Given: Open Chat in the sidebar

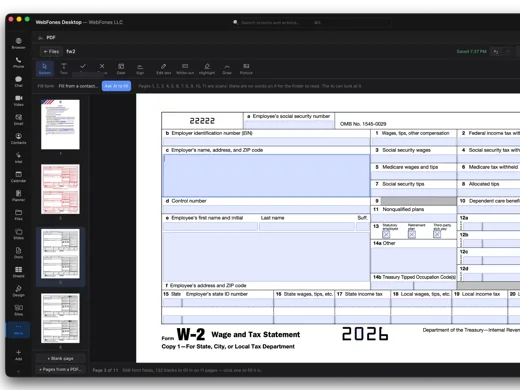Looking at the screenshot, I should click(18, 81).
